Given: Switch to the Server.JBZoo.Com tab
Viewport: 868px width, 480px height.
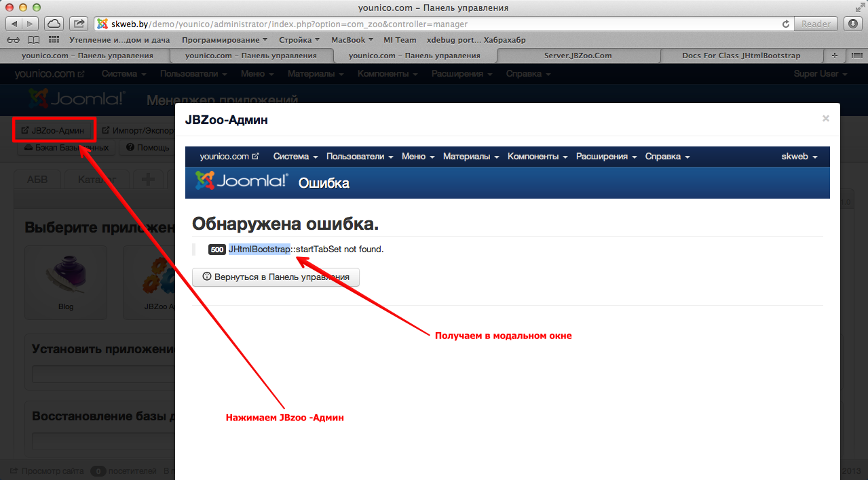Looking at the screenshot, I should coord(578,56).
